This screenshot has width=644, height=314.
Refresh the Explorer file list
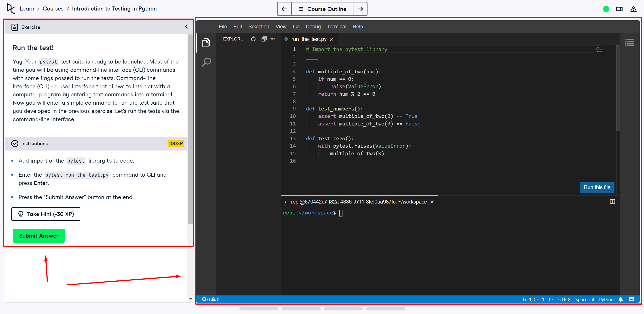[x=253, y=39]
